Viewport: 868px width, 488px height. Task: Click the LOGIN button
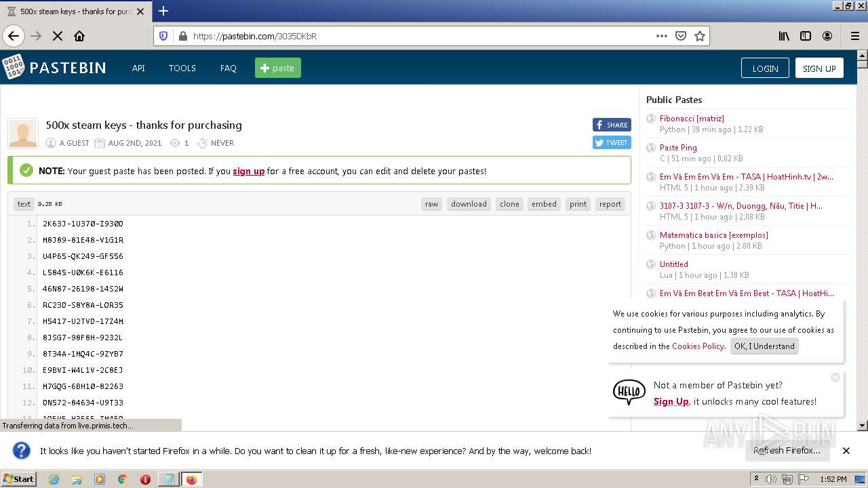tap(765, 68)
